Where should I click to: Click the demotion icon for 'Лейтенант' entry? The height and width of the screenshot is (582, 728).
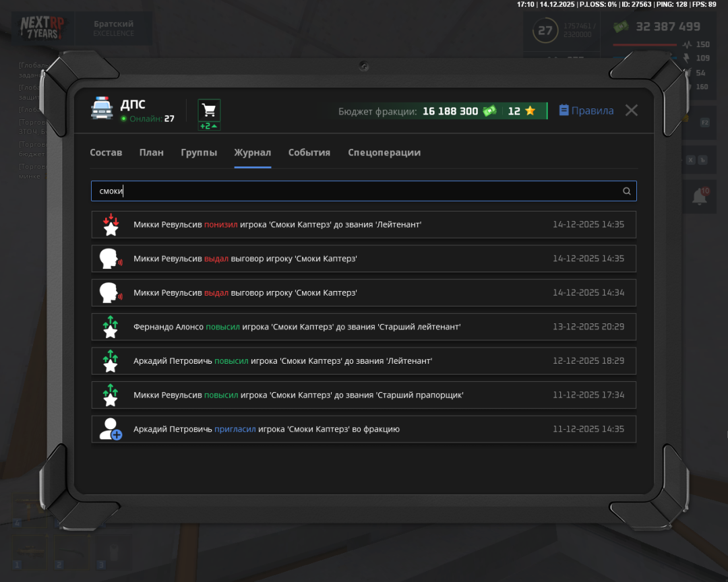111,224
